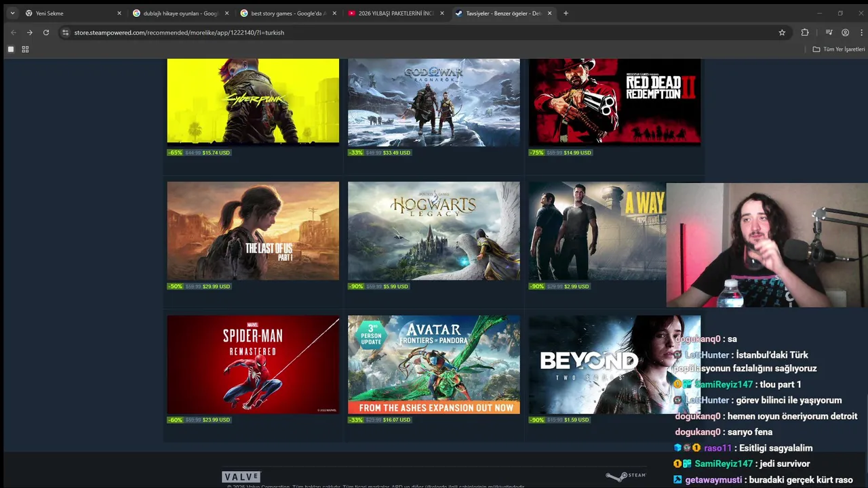
Task: Click the $29.99 USD Last of Us price
Action: 216,286
